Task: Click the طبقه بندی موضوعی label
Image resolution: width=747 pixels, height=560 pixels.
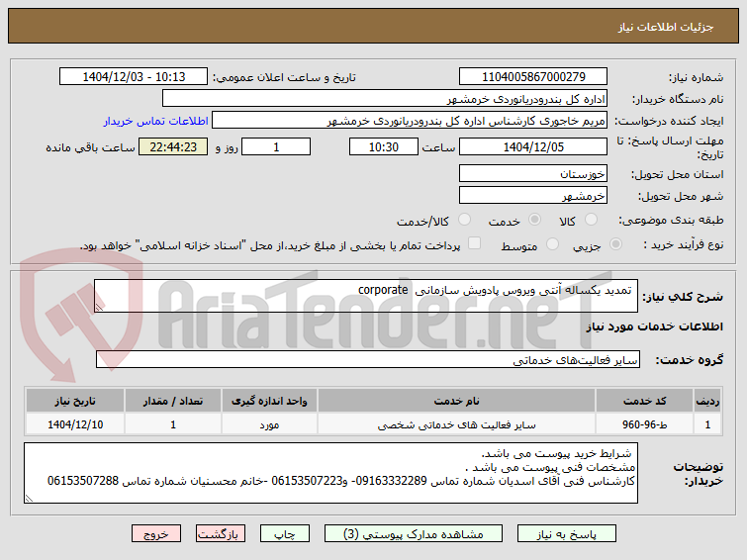Action: (x=671, y=221)
